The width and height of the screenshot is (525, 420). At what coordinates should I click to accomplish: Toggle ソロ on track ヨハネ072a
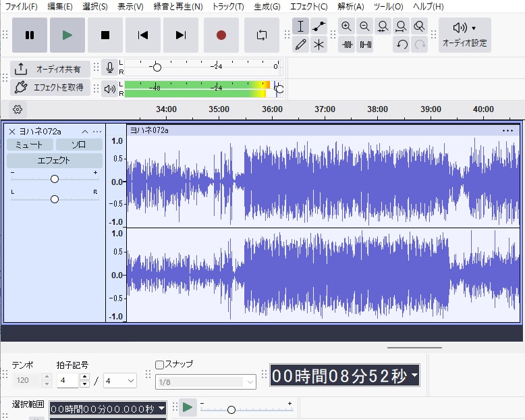(79, 145)
